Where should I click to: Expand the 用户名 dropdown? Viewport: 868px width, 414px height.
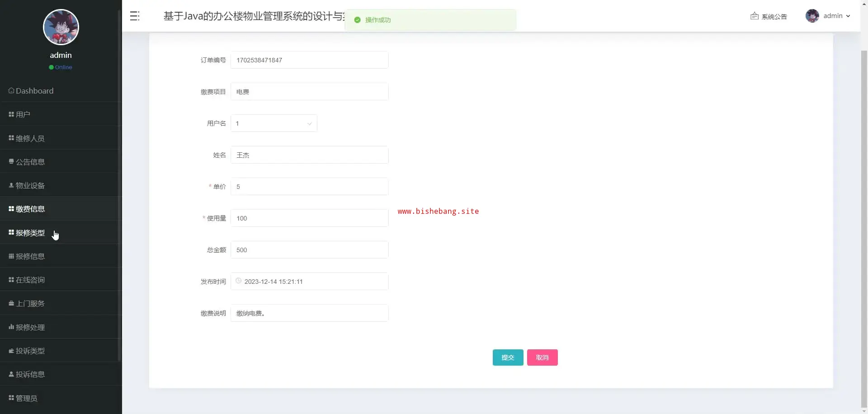click(274, 123)
